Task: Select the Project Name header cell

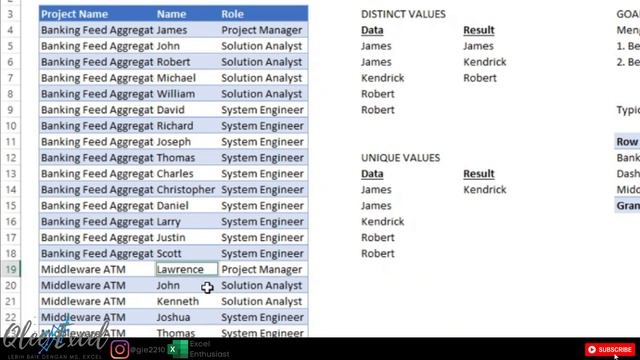Action: click(x=97, y=14)
